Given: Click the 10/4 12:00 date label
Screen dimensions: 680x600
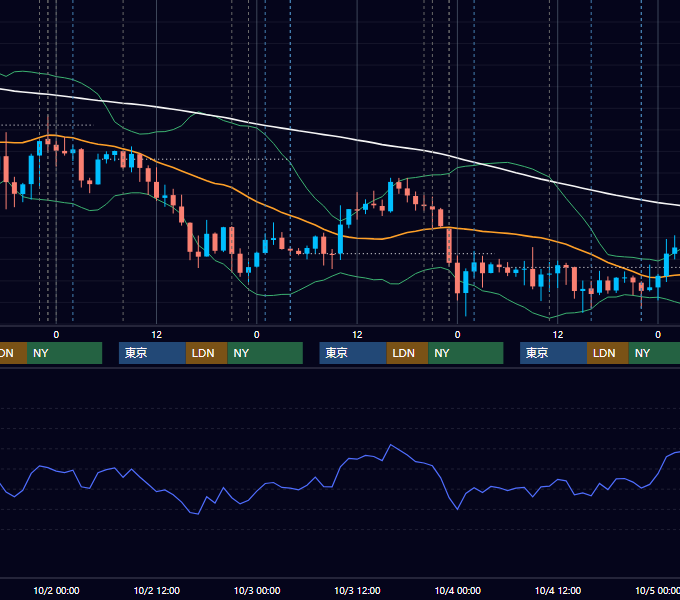Looking at the screenshot, I should [x=558, y=590].
